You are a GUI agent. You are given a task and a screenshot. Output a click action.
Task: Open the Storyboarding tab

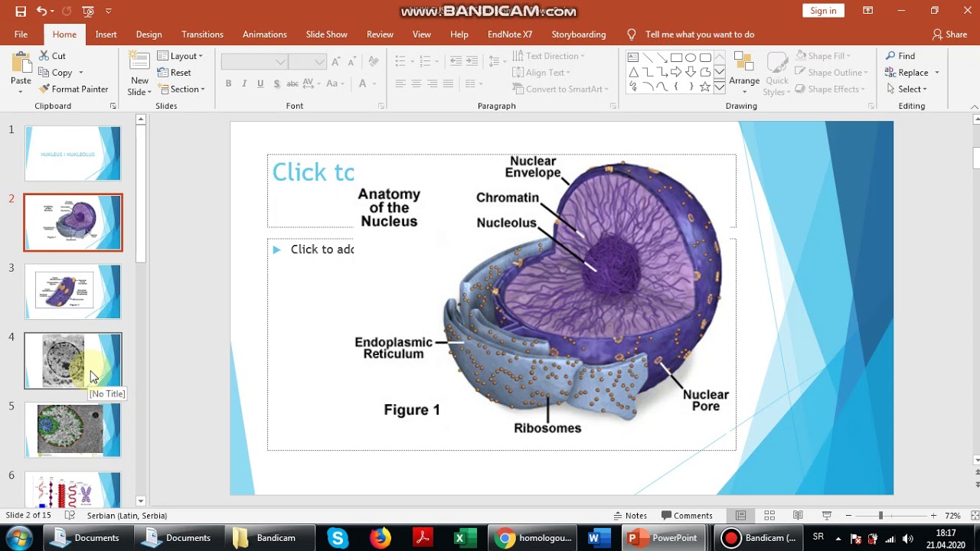click(578, 34)
